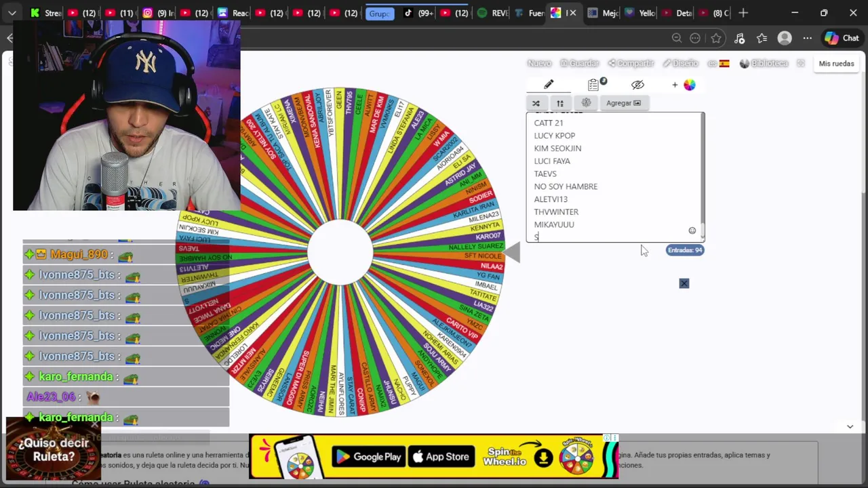The width and height of the screenshot is (868, 488).
Task: Select the entry KIM SEOKJIN
Action: 557,148
